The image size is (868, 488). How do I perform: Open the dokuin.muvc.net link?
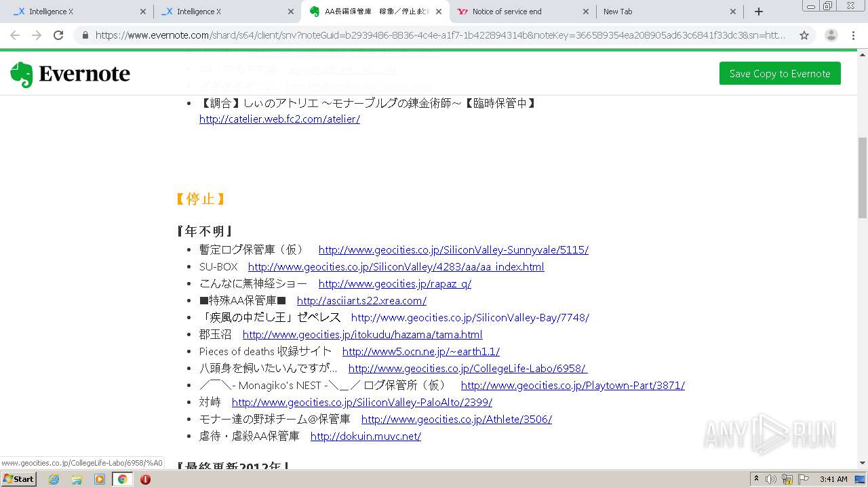pos(366,436)
